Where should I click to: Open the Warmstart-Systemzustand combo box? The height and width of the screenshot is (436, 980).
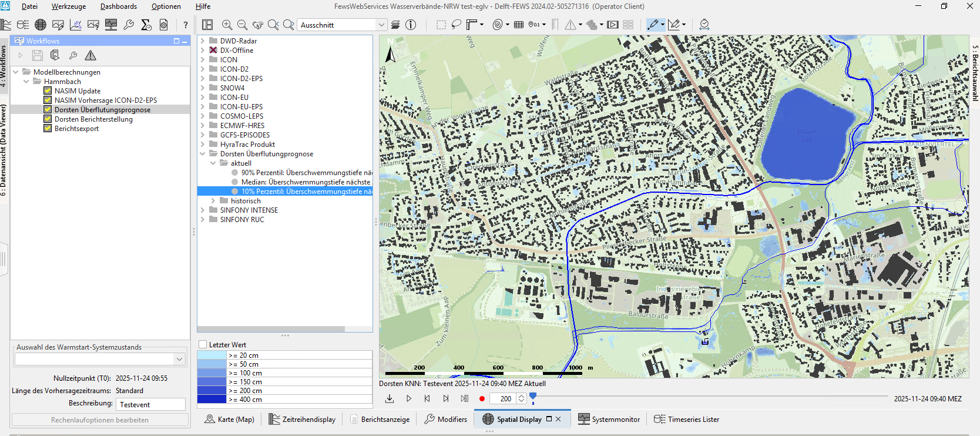click(100, 358)
